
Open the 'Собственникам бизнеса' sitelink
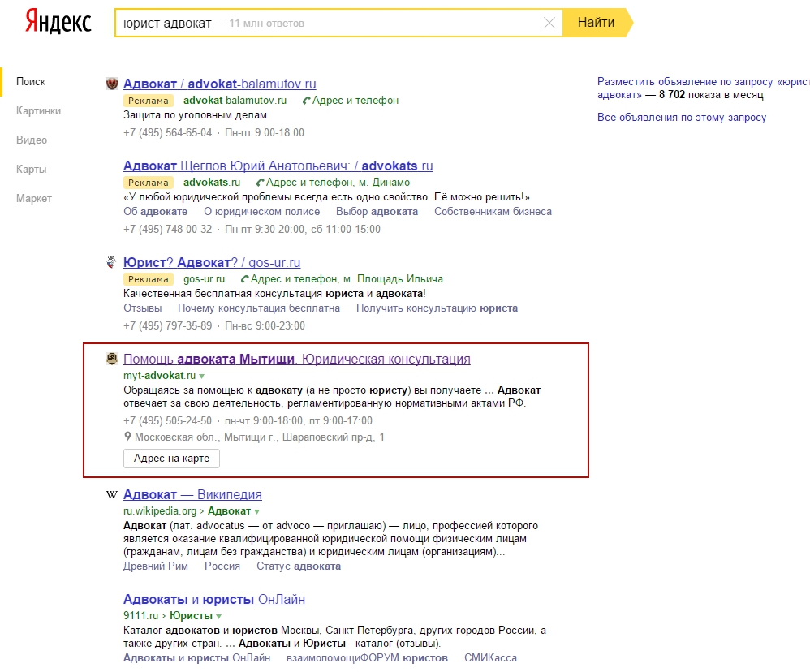coord(493,211)
